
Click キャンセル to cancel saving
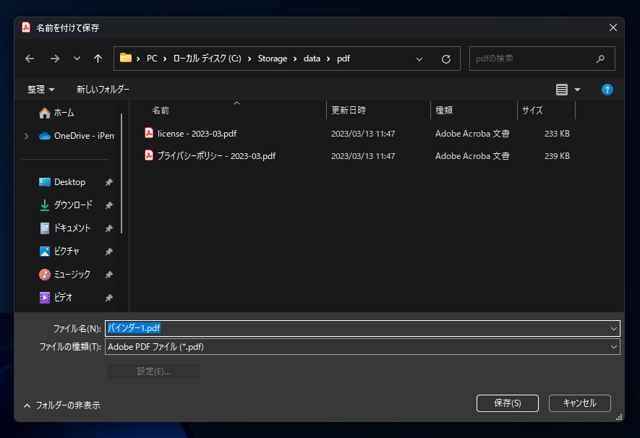click(x=580, y=403)
